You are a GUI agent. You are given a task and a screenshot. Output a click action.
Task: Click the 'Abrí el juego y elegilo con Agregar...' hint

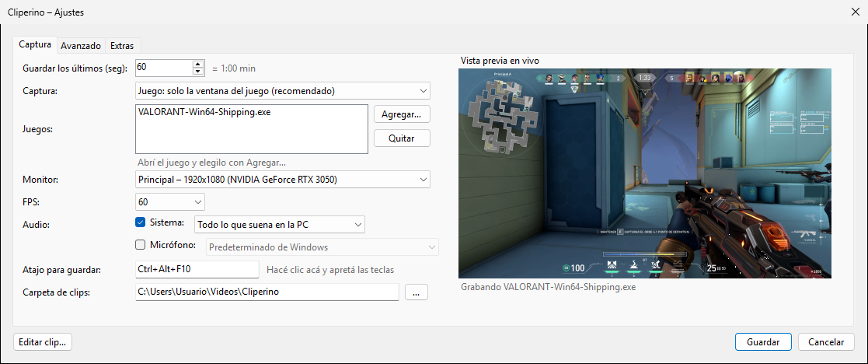point(211,163)
